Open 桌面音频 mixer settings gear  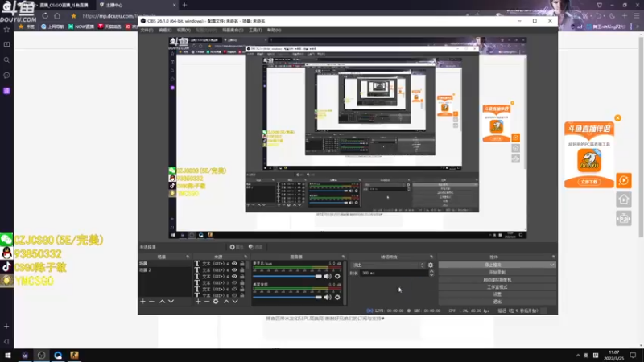pyautogui.click(x=337, y=297)
